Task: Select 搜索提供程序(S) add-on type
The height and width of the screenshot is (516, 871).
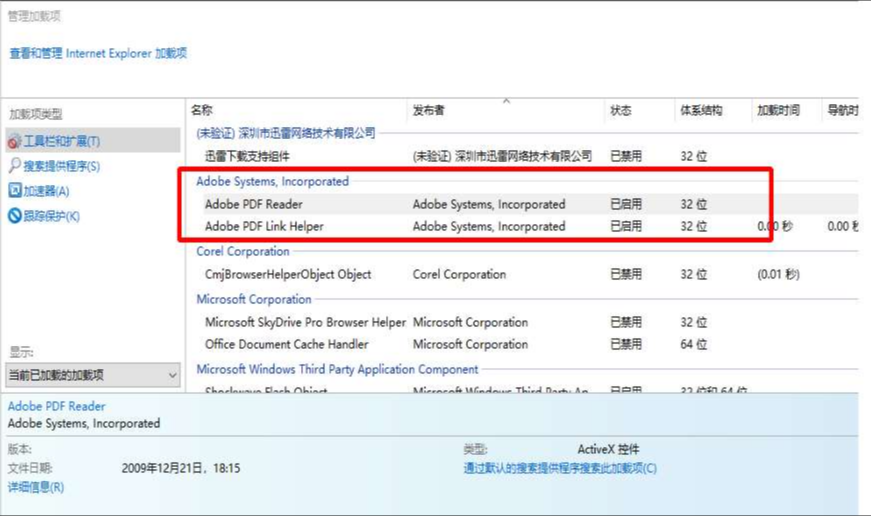Action: (61, 166)
